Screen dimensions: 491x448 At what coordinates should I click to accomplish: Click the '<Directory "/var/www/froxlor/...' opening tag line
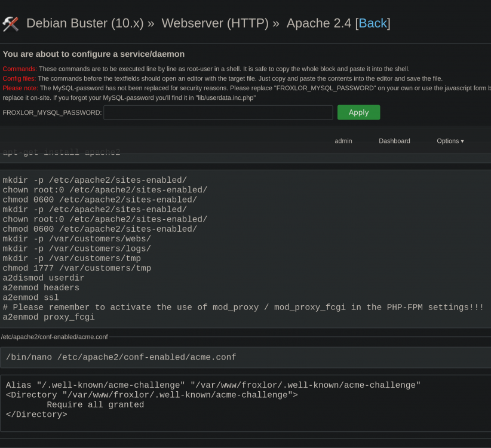pyautogui.click(x=152, y=395)
